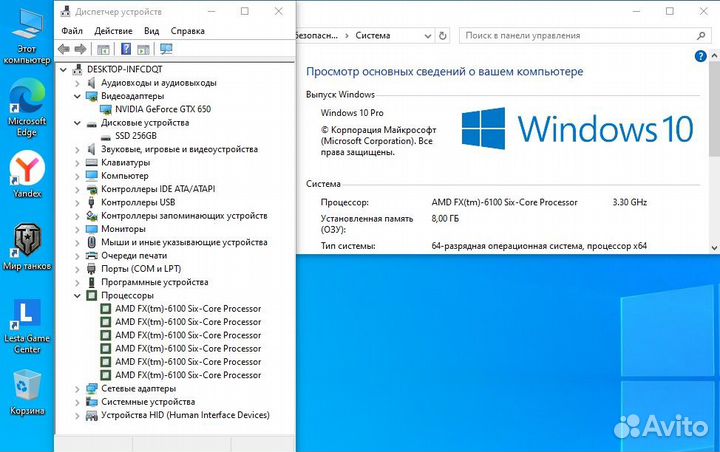720x452 pixels.
Task: Click the NVIDIA GeForce GTX 650 device icon
Action: pos(106,109)
